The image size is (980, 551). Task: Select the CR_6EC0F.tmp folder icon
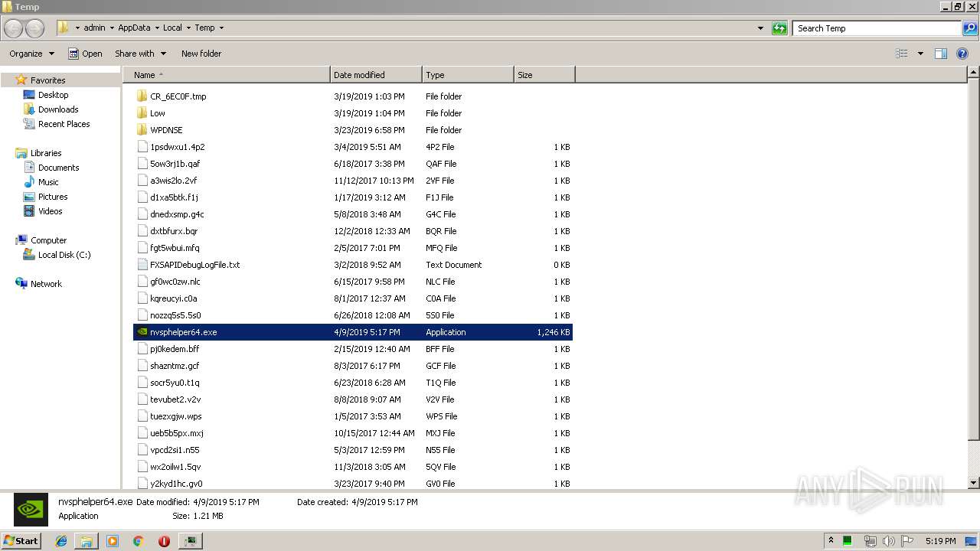coord(142,96)
